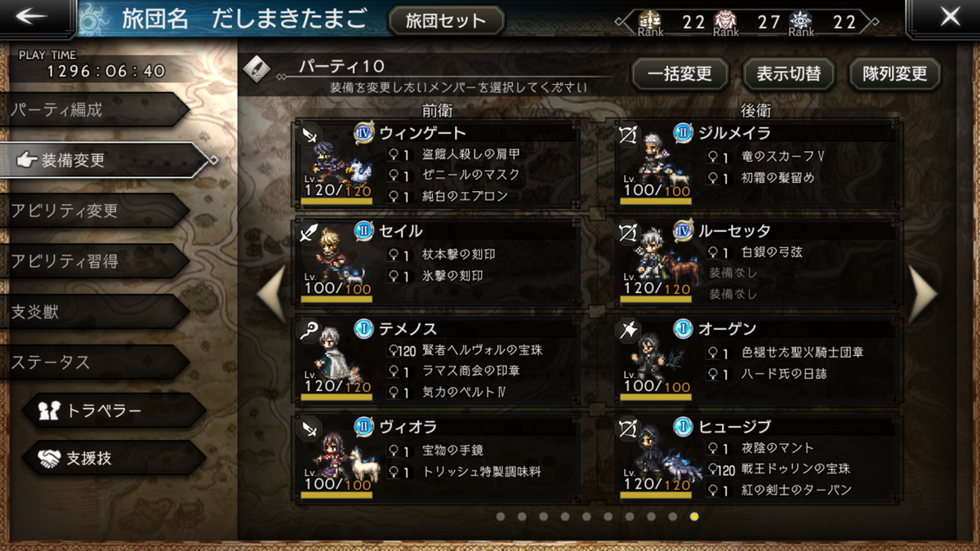Switch to アビリティ変更 menu
The image size is (980, 551).
point(94,211)
